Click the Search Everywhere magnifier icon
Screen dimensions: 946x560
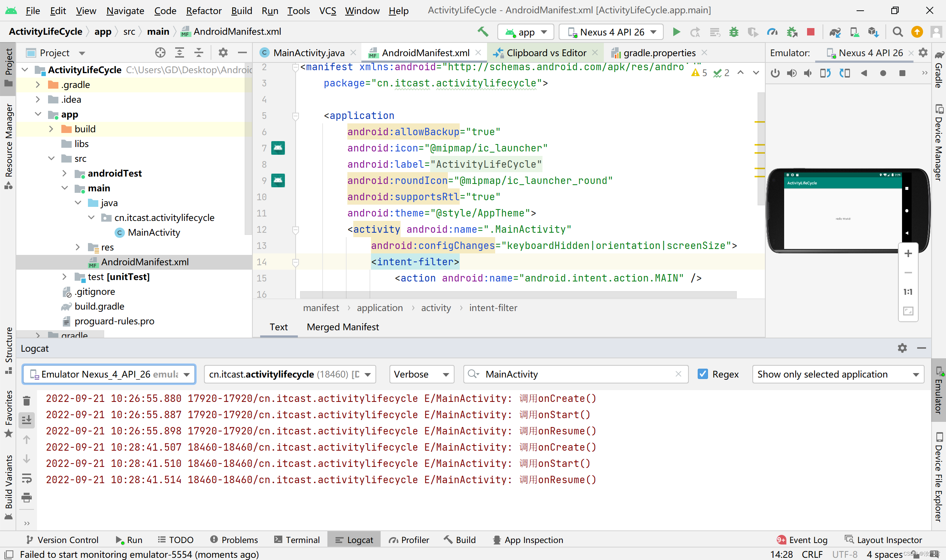click(898, 32)
